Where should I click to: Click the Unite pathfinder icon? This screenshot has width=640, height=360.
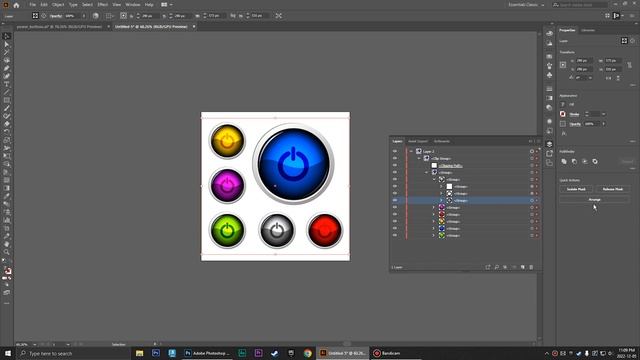click(x=564, y=161)
